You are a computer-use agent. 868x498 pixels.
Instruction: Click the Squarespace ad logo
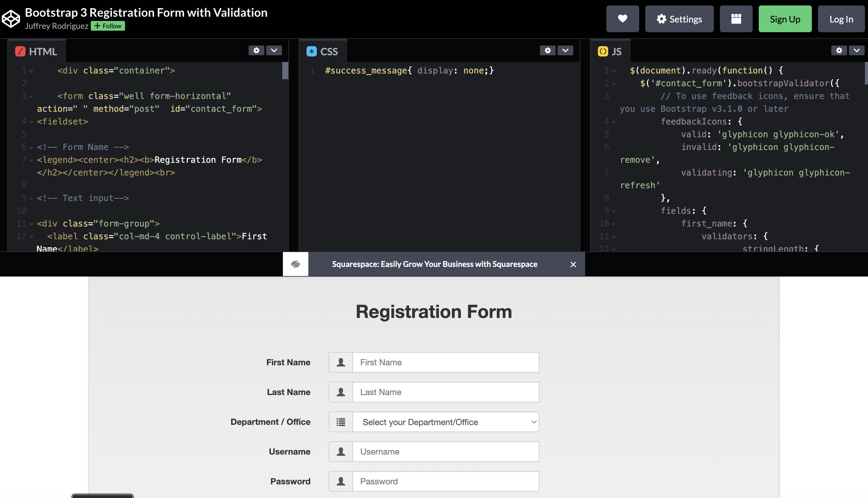[x=295, y=264]
